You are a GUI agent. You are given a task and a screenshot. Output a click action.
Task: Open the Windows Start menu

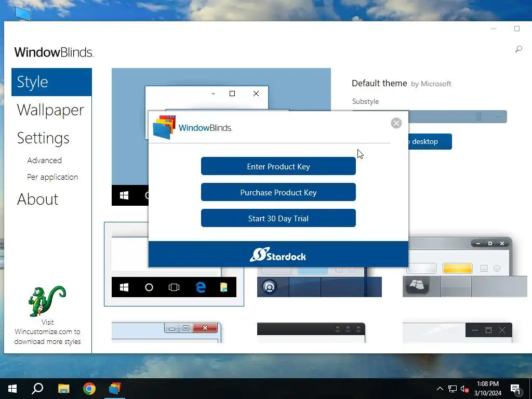tap(12, 389)
